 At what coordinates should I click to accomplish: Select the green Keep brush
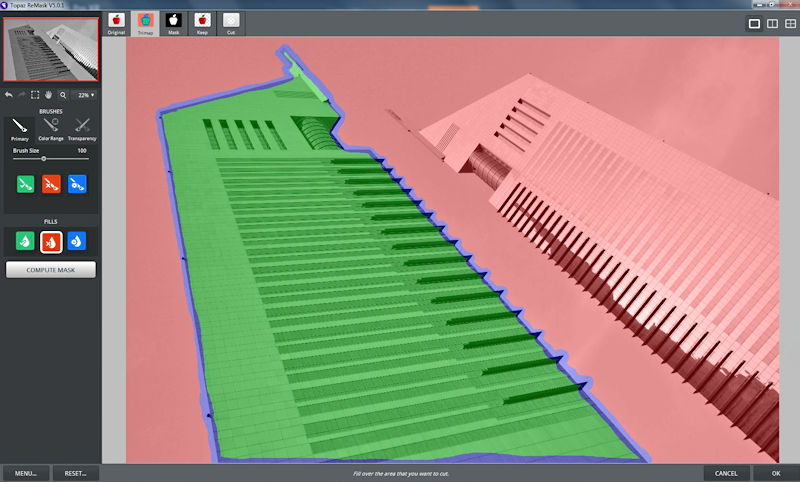click(x=23, y=184)
